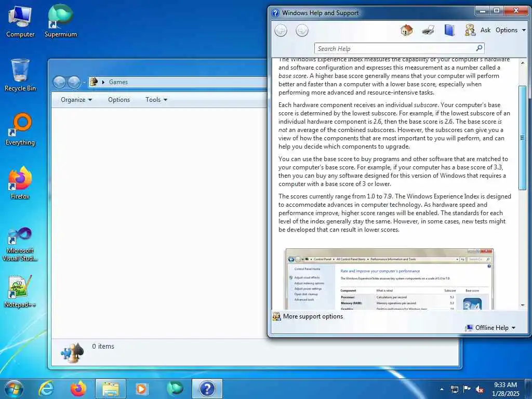Maximize the Windows Help and Support window

pos(496,10)
